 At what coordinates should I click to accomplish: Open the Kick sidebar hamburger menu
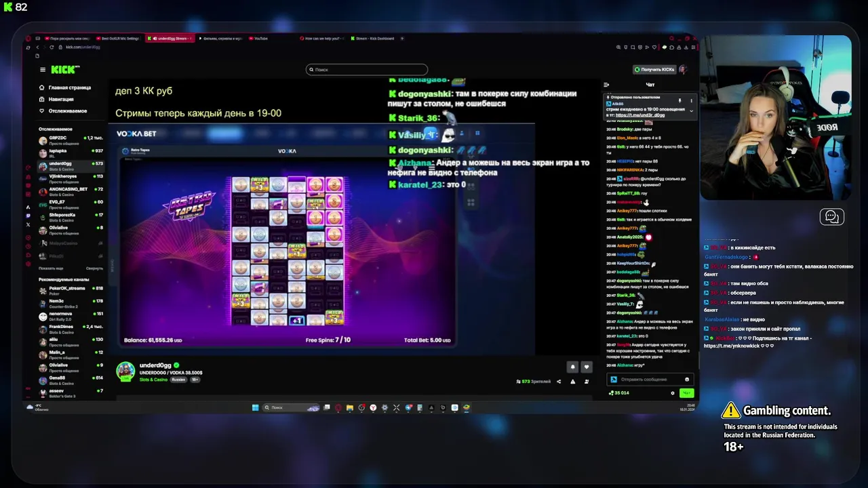click(43, 70)
